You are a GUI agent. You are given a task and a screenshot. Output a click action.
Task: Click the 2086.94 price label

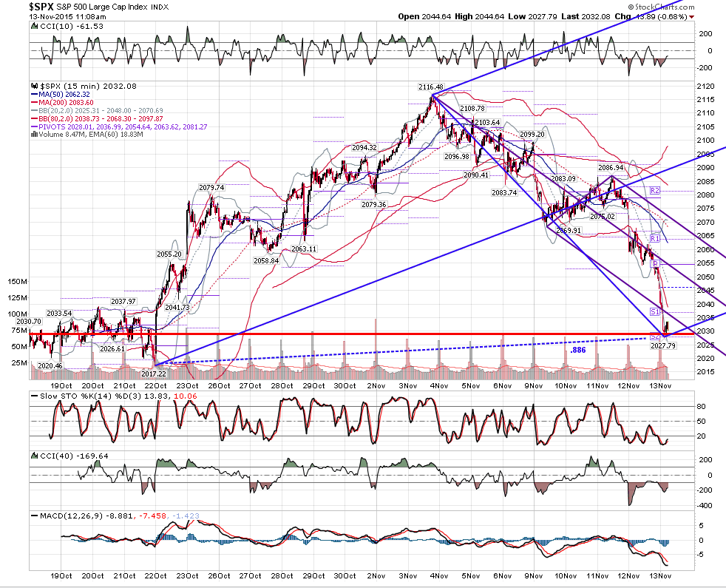(611, 168)
